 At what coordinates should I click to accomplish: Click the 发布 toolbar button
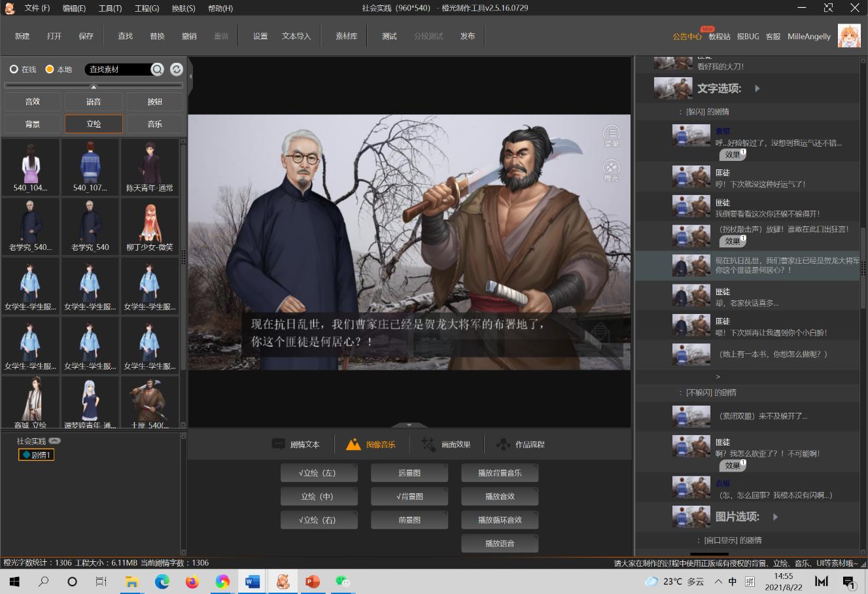click(x=467, y=37)
